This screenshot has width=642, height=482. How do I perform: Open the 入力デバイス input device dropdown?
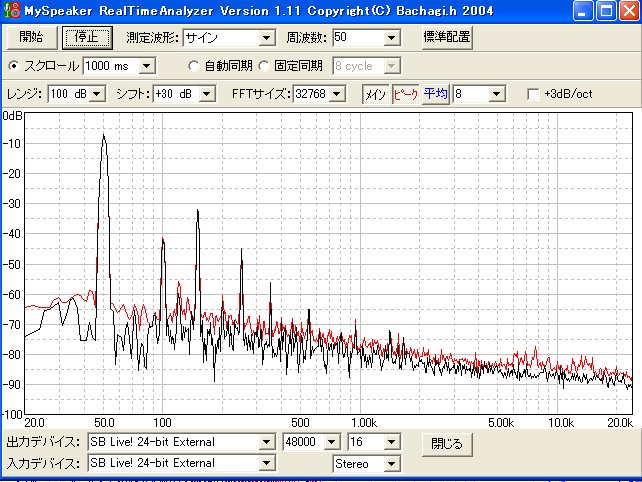click(x=180, y=463)
